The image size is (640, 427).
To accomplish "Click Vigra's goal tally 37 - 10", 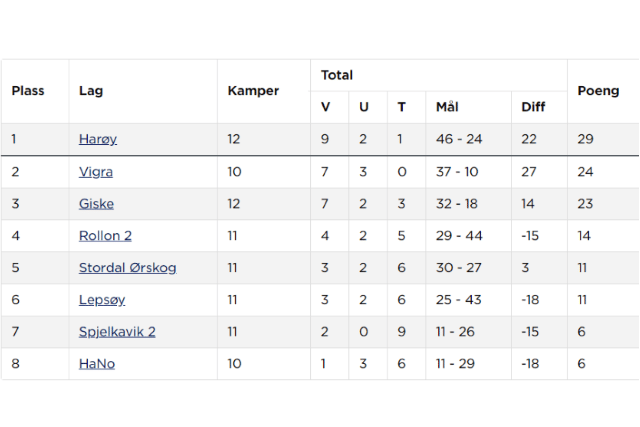I will [457, 171].
